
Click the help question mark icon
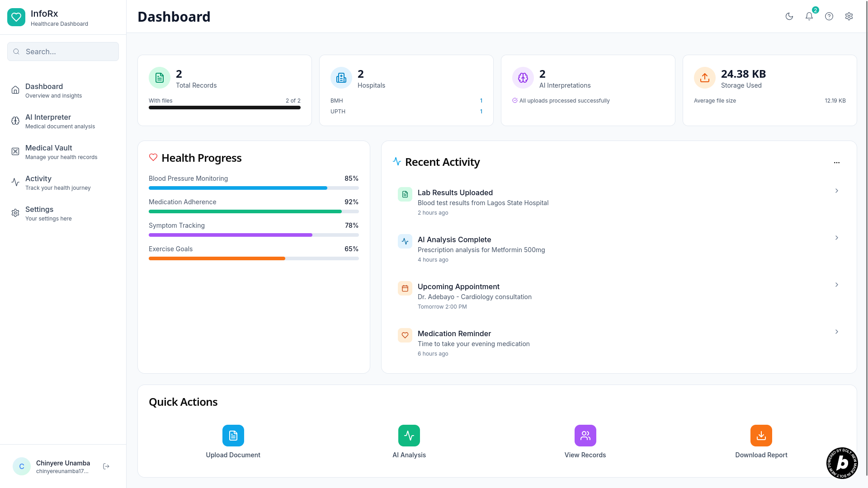(x=829, y=16)
